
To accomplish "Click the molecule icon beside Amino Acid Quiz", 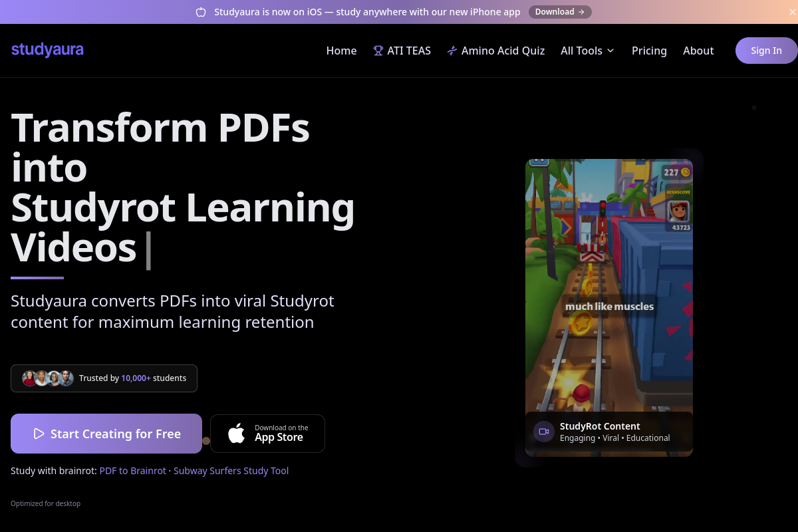I will pos(452,51).
